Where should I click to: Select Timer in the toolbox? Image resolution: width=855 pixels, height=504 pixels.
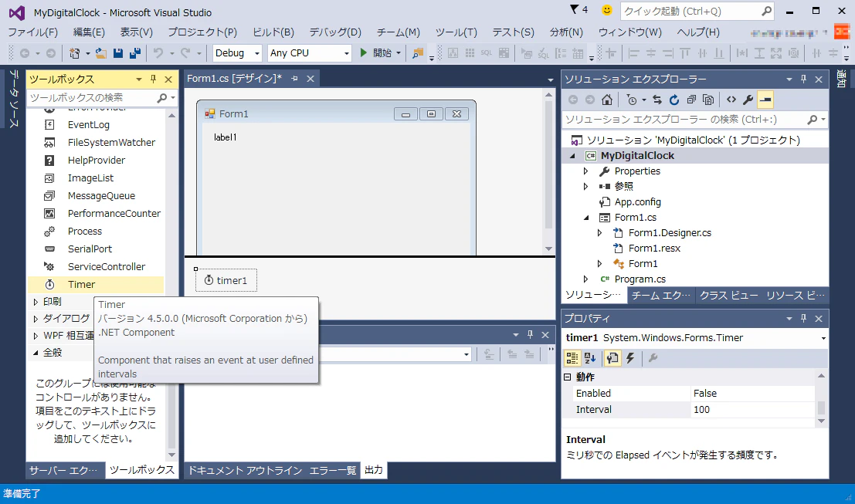coord(96,285)
